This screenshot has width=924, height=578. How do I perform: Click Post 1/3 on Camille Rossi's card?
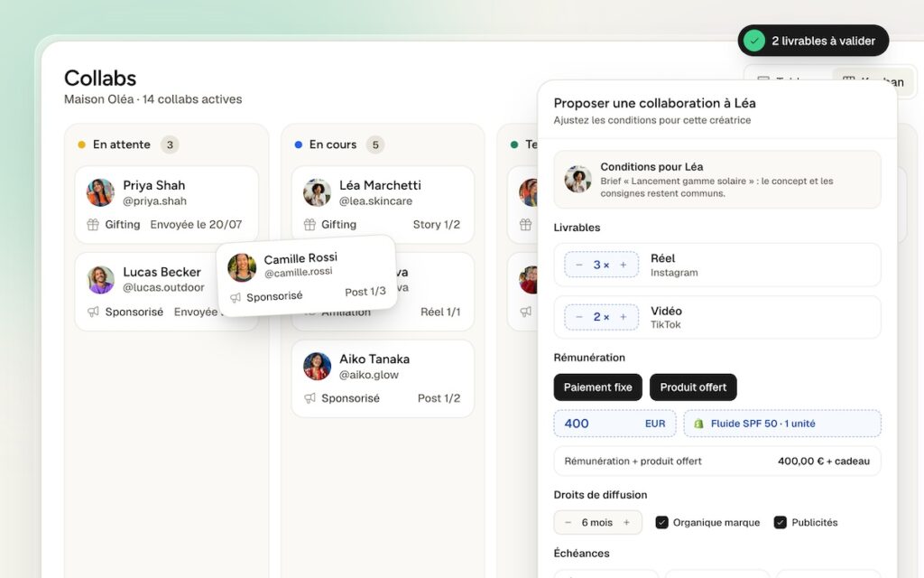point(365,292)
